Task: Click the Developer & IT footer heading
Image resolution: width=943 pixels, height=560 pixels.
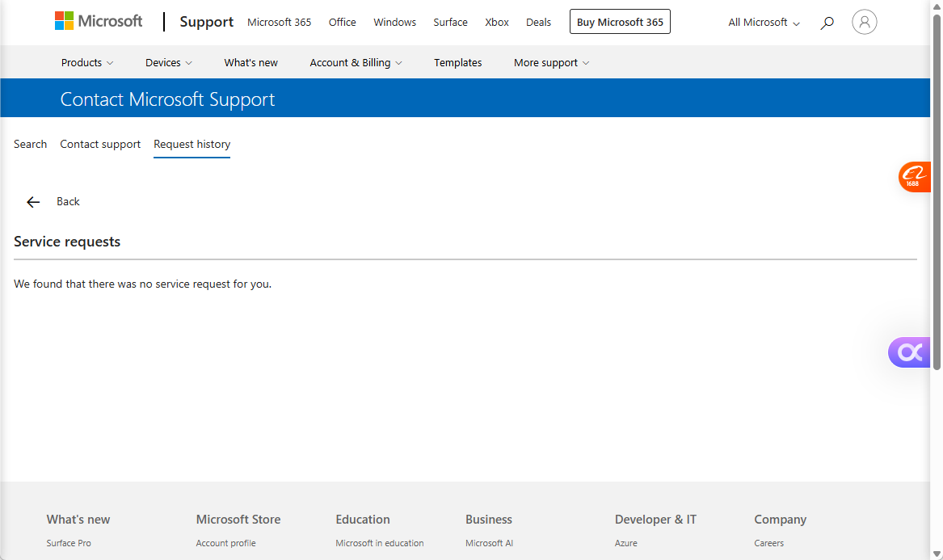Action: [655, 520]
